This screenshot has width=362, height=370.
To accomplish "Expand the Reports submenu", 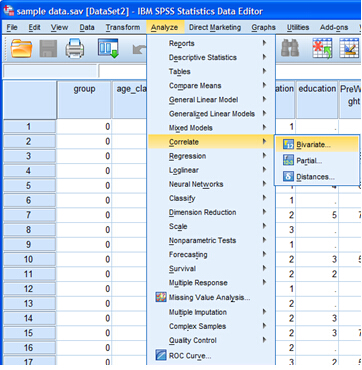I will (x=211, y=43).
